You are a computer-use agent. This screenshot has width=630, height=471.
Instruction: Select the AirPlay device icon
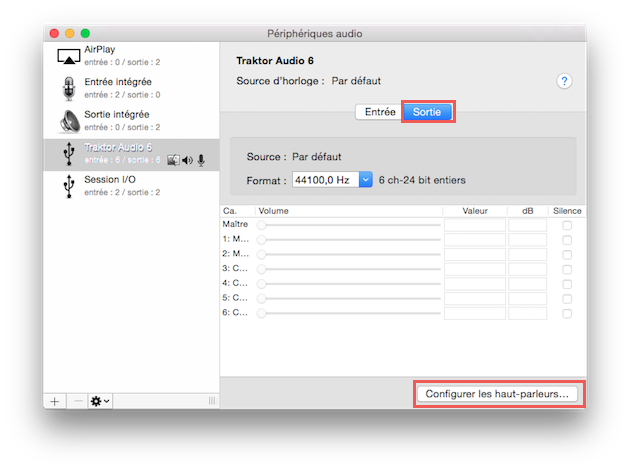(69, 57)
